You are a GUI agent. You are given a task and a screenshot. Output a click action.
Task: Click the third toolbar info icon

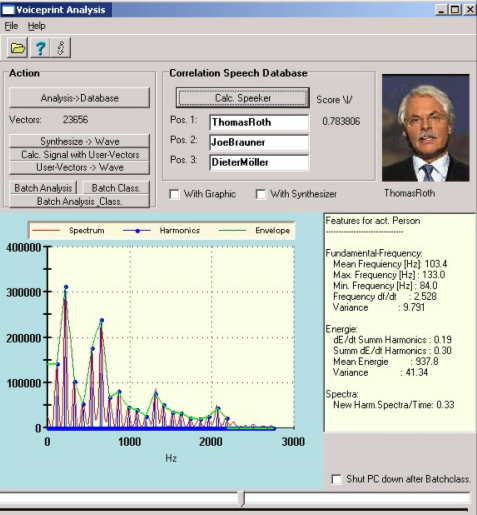pyautogui.click(x=61, y=48)
